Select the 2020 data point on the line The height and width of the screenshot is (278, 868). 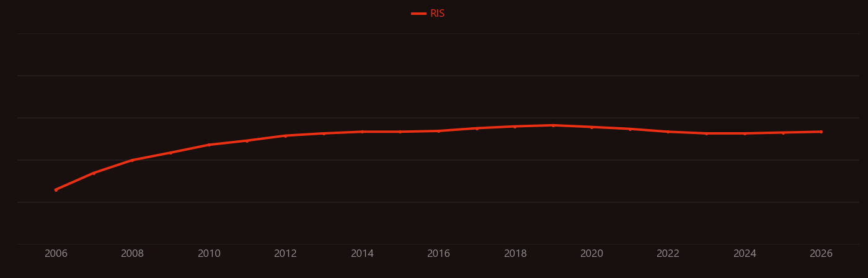point(591,127)
